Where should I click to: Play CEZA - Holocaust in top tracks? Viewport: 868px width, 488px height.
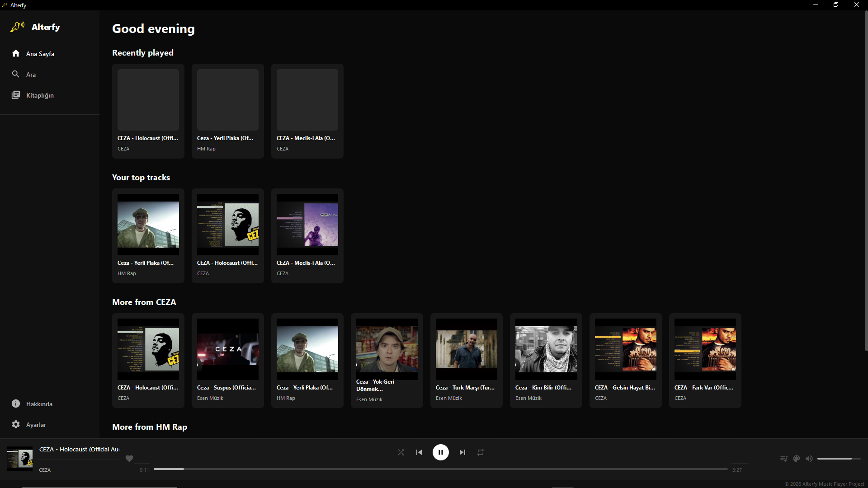[228, 236]
